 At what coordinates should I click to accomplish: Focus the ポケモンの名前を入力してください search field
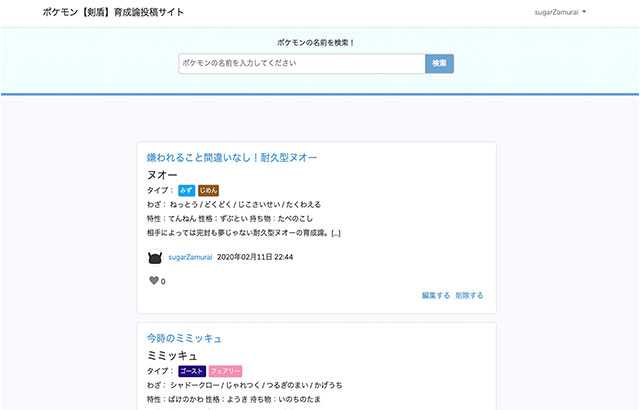pyautogui.click(x=302, y=64)
